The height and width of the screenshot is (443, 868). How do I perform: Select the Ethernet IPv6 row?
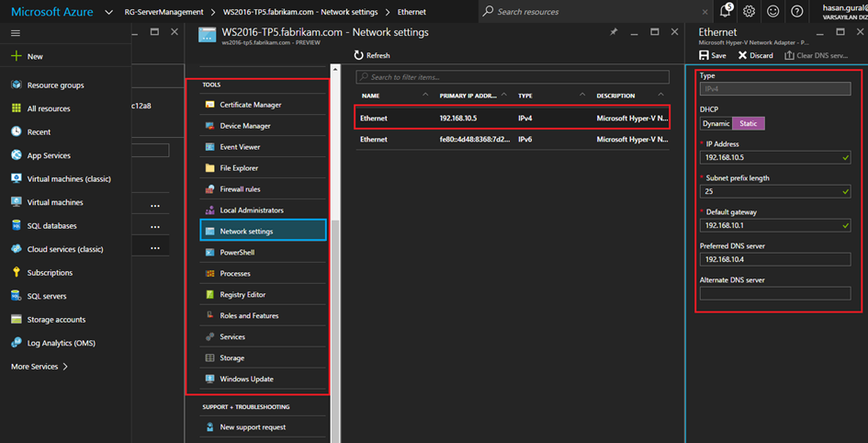click(x=513, y=139)
